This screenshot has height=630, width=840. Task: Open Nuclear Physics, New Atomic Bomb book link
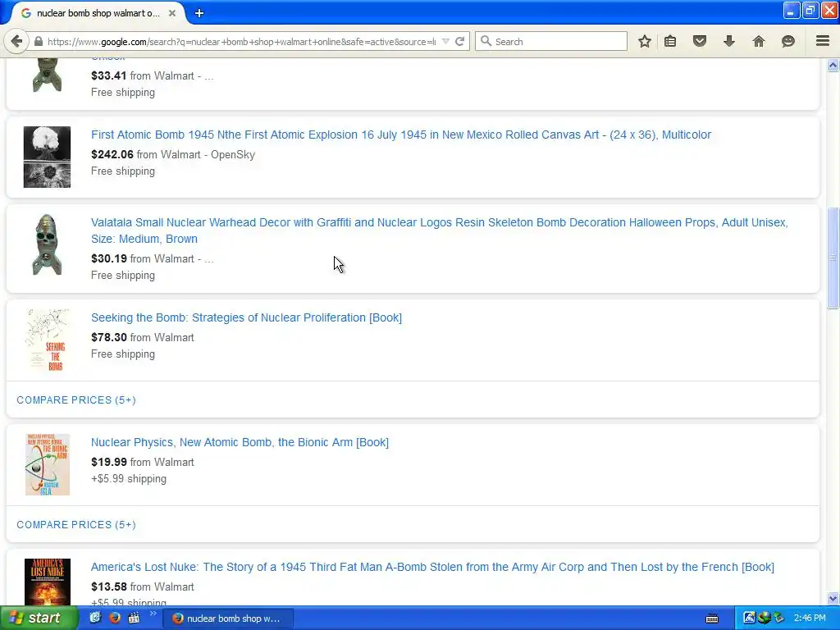pos(240,442)
